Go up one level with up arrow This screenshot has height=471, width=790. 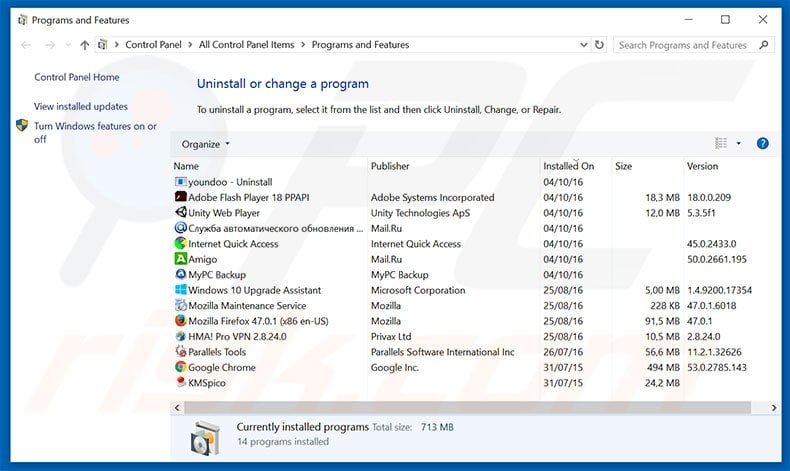pos(85,45)
